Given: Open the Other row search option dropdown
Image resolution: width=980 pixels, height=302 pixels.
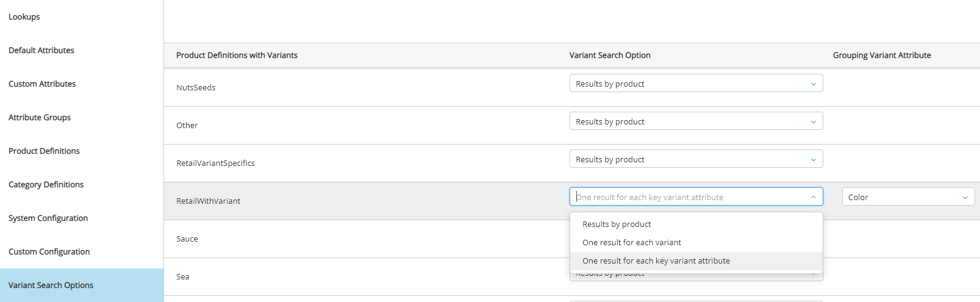Looking at the screenshot, I should pos(696,121).
